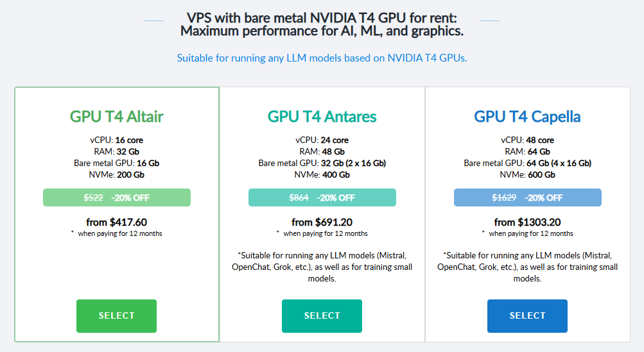Click the from $691.20 price text
Viewport: 644px width, 352px height.
[322, 222]
